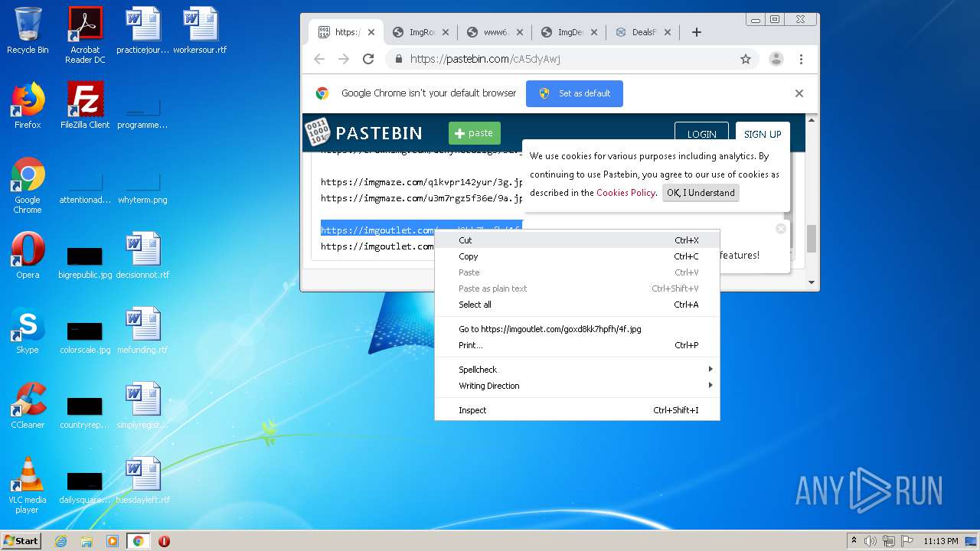Go to imgoutlet.com link from context menu
Screen dimensions: 980x551
[x=577, y=329]
